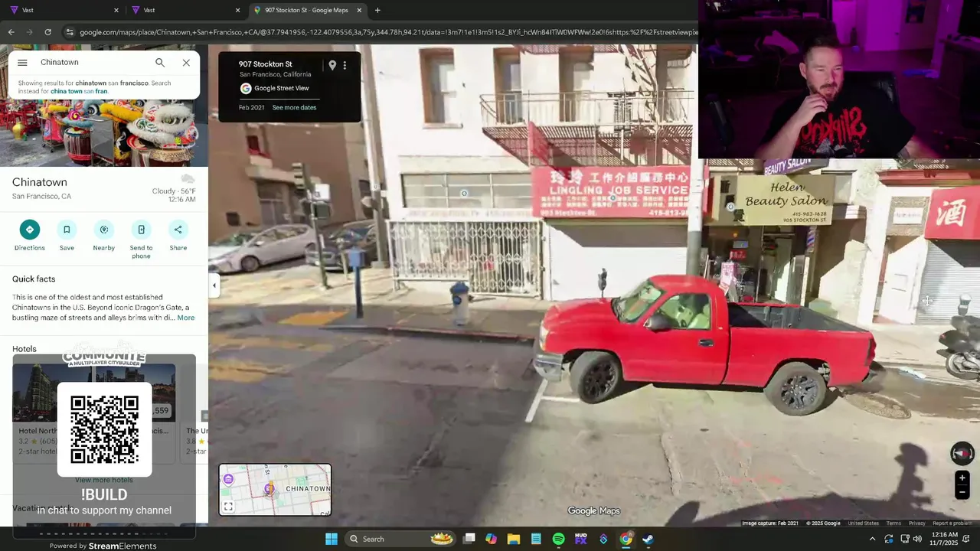Reload the page in Chrome

[x=47, y=32]
